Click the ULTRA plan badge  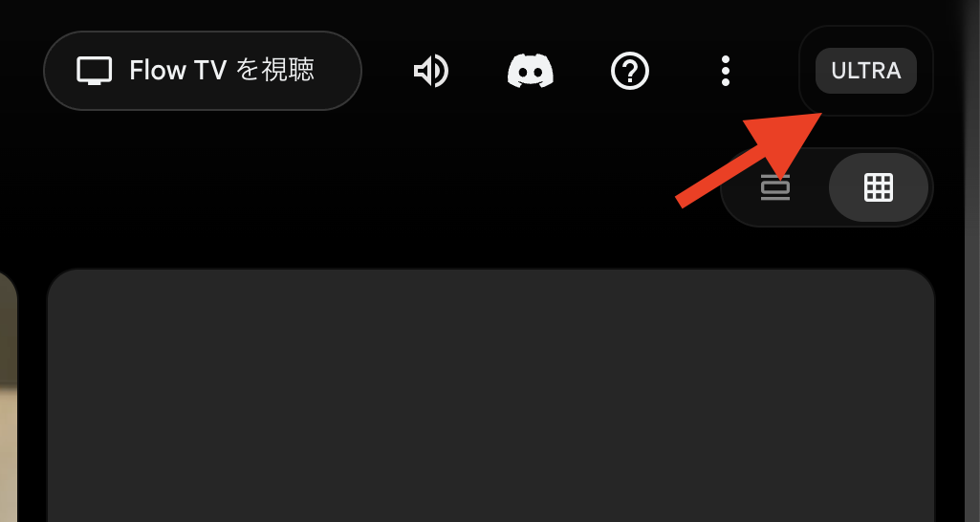click(866, 71)
